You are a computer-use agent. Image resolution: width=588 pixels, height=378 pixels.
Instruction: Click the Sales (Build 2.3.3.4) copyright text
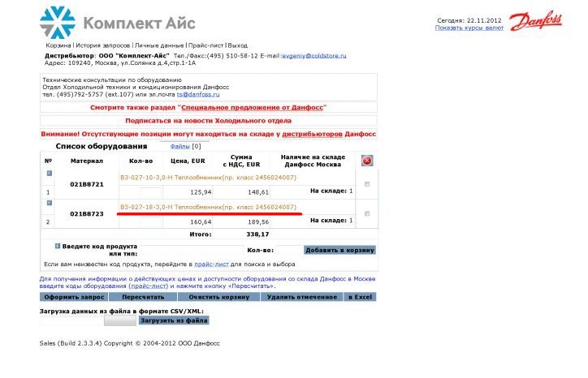(x=129, y=343)
